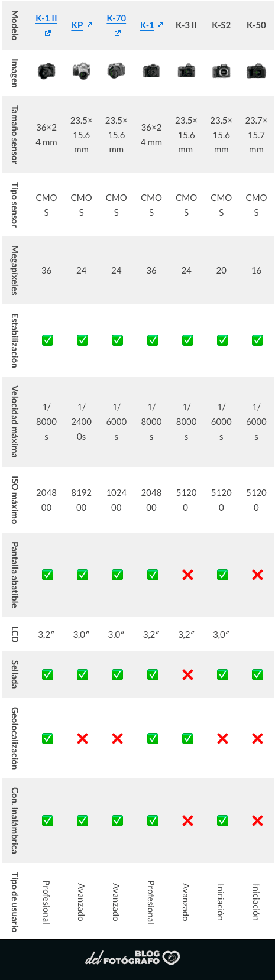Follow the K-70 model link
Viewport: 275px width, 980px height.
pyautogui.click(x=116, y=18)
